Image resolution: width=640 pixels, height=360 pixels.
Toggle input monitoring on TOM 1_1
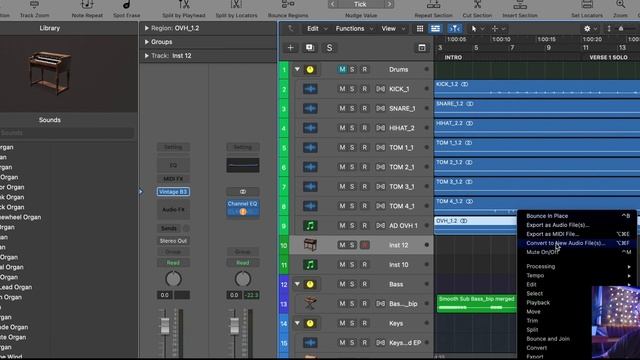pos(380,148)
